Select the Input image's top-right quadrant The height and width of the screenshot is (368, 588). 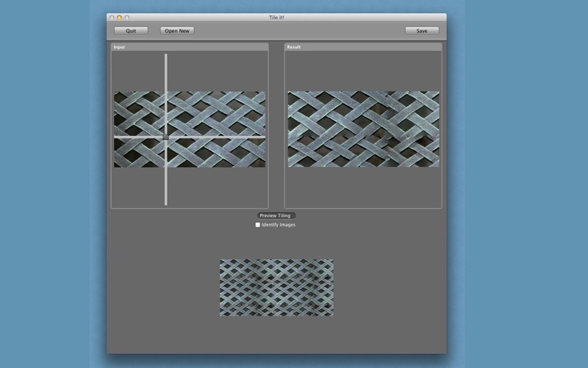coord(216,113)
